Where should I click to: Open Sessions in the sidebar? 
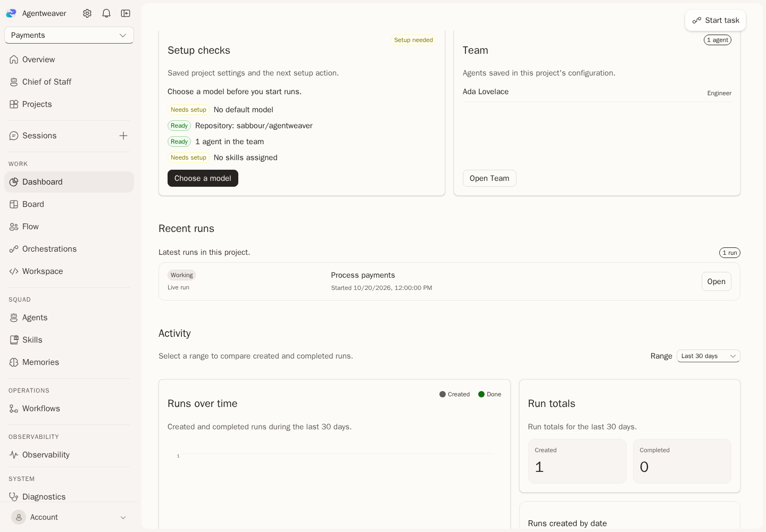[x=60, y=136]
